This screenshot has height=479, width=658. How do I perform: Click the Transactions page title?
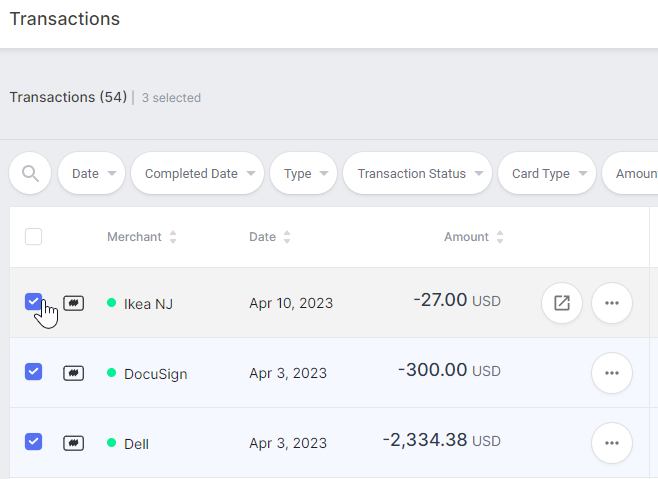pyautogui.click(x=65, y=19)
